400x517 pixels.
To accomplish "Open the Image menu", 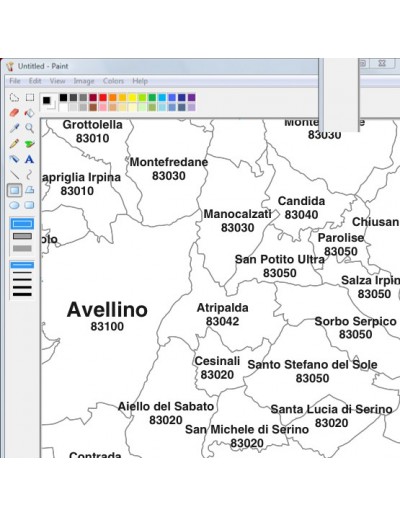I will (84, 81).
